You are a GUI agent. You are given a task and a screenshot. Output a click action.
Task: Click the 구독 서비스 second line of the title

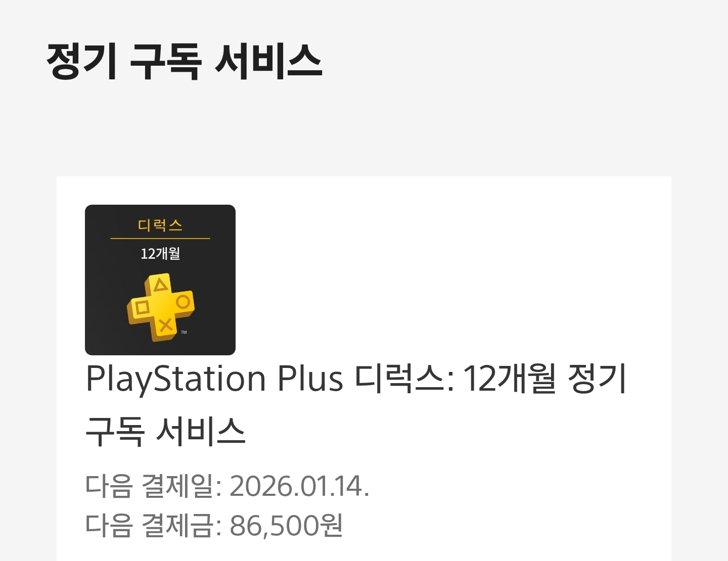pos(165,431)
